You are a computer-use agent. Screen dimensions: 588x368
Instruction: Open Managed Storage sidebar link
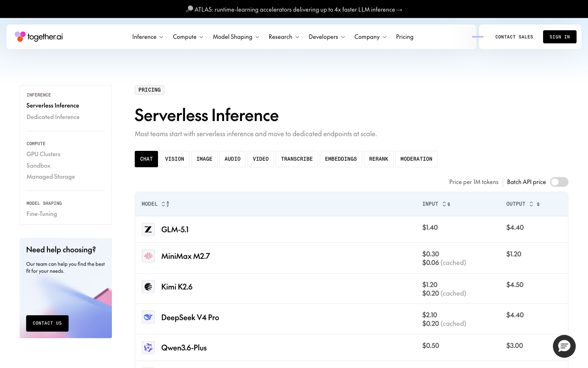point(51,177)
